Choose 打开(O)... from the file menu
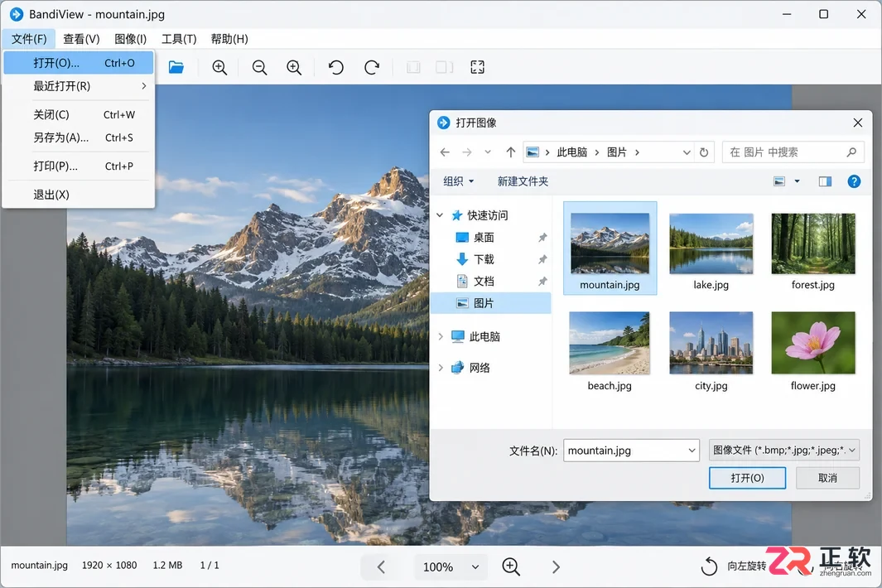Viewport: 882px width, 588px height. (78, 63)
